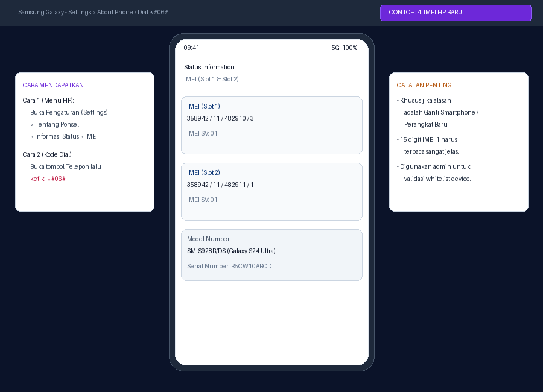Click Cara 1 (Menu HP): line

48,101
